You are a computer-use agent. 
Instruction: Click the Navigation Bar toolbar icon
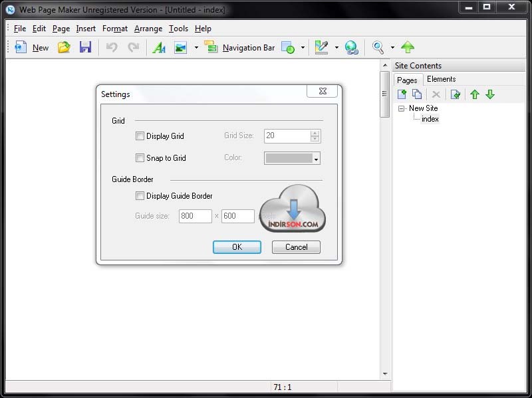[211, 47]
